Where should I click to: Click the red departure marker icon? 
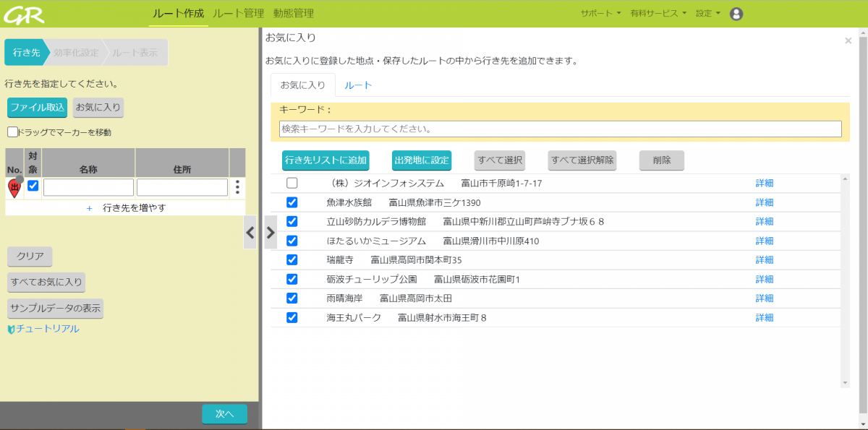(15, 187)
